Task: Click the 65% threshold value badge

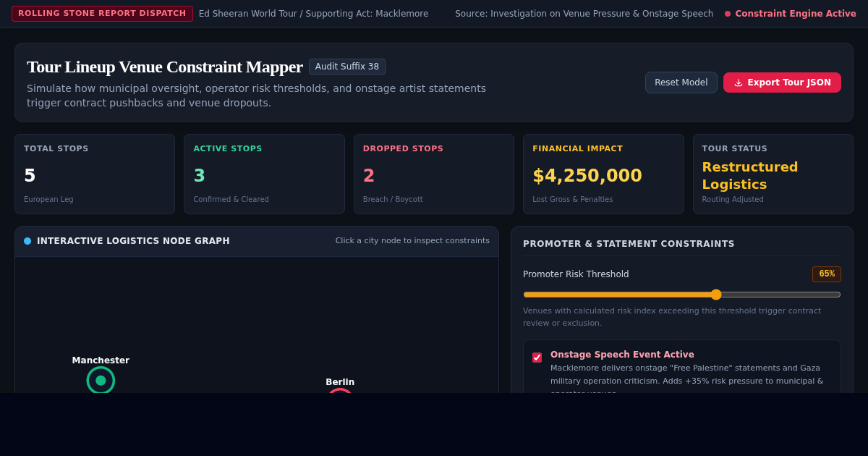Action: click(827, 274)
